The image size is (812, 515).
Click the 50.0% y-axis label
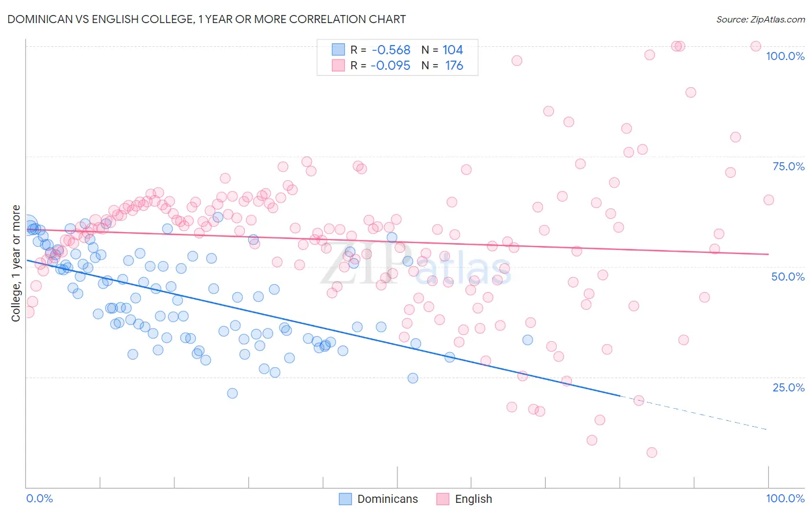coord(788,277)
